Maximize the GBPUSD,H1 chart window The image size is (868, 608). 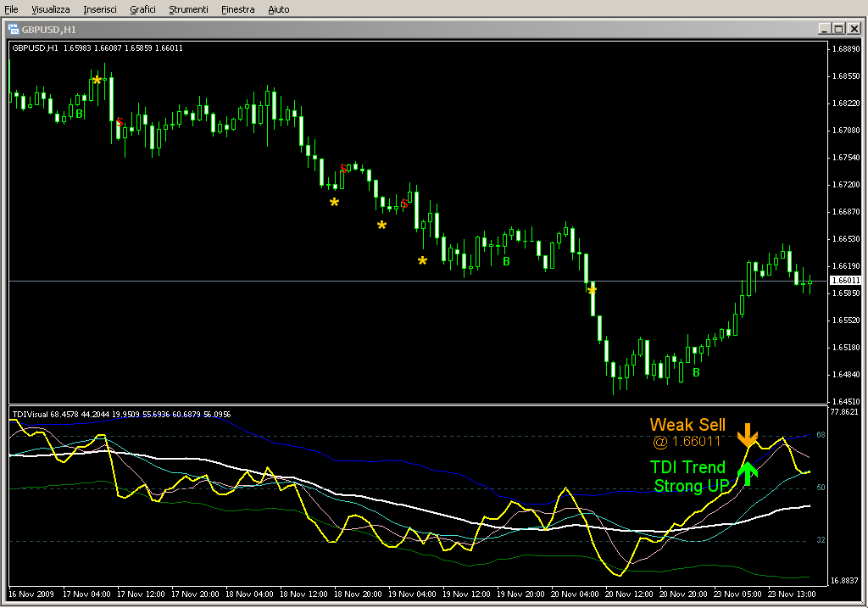pyautogui.click(x=838, y=29)
